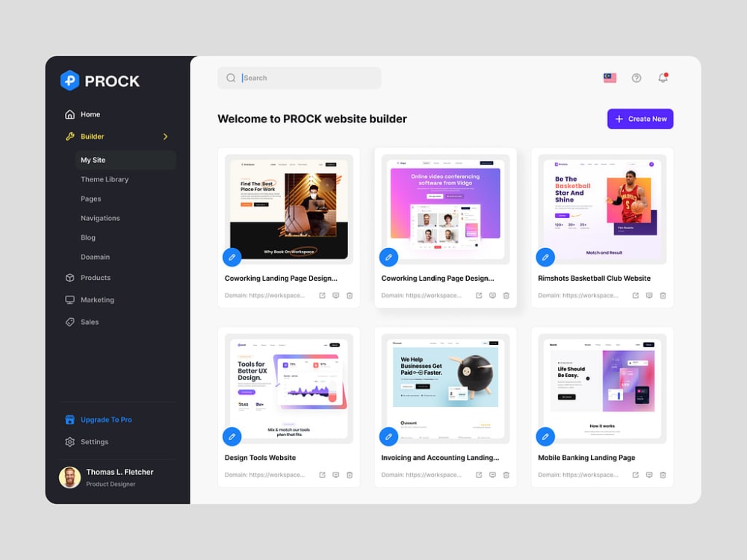Click the Builder wrench icon
Viewport: 747px width, 560px height.
(x=70, y=137)
